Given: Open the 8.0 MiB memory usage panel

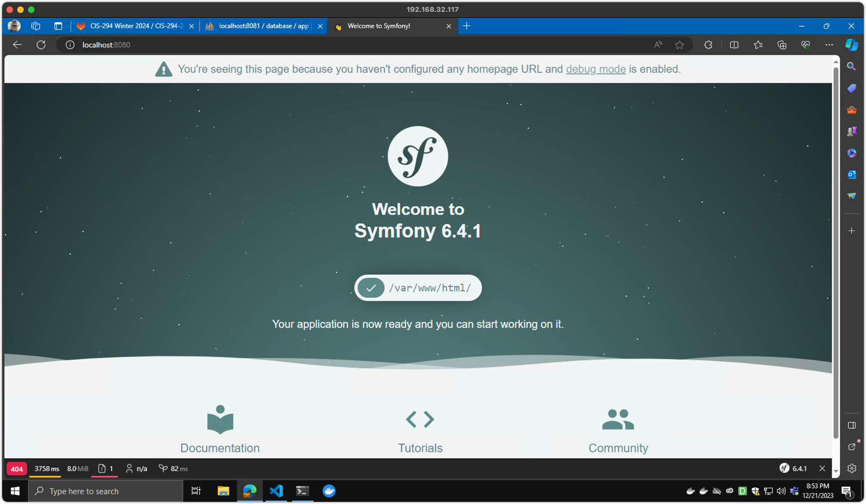Looking at the screenshot, I should click(x=77, y=468).
